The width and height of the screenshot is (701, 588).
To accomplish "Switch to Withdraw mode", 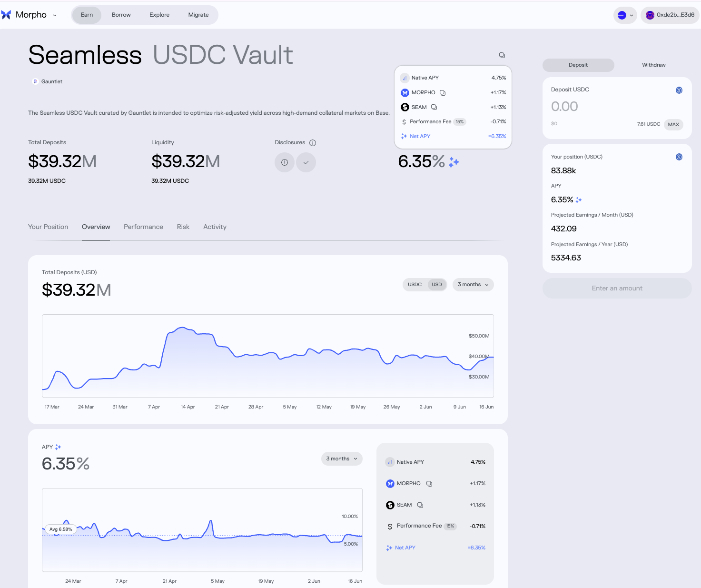I will pos(654,65).
